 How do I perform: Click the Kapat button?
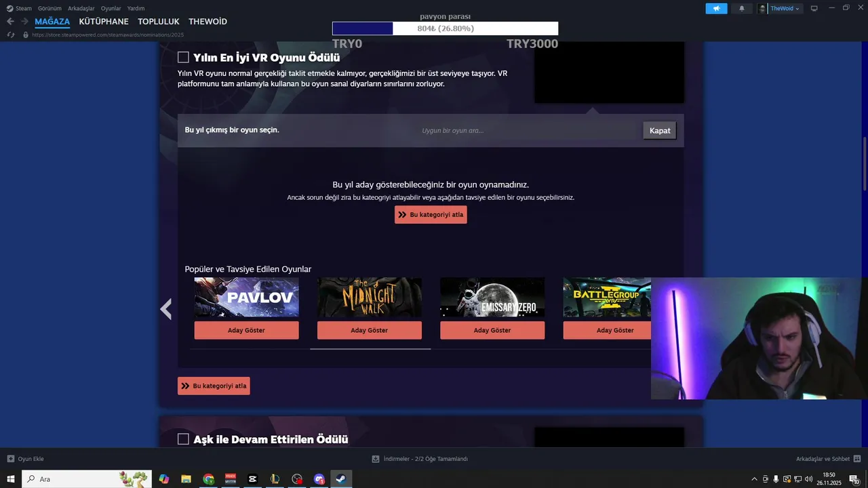coord(660,130)
